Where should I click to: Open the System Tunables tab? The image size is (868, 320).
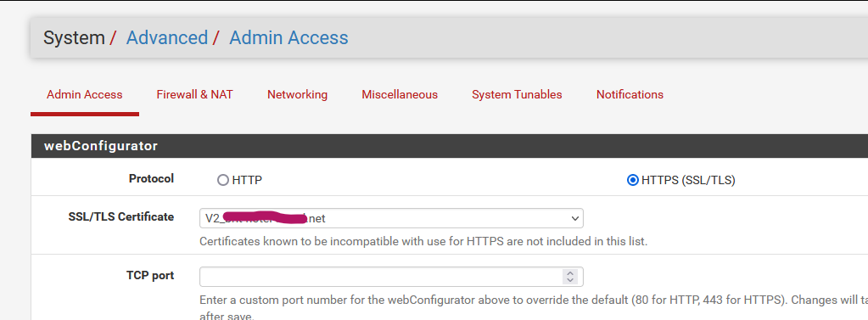coord(517,95)
